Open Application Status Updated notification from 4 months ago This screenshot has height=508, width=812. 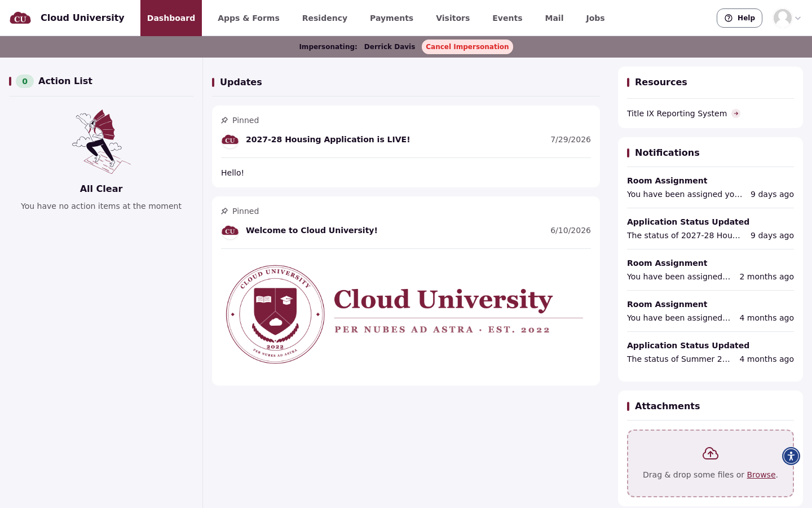click(710, 352)
